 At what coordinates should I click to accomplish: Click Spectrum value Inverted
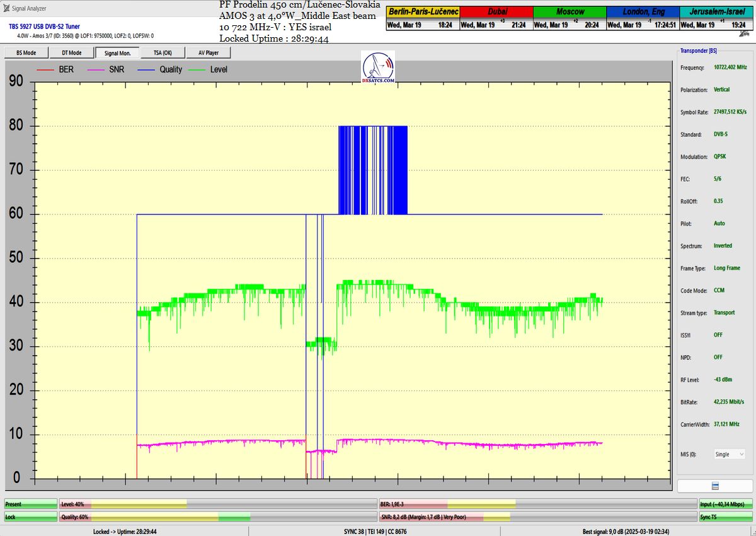click(x=723, y=245)
